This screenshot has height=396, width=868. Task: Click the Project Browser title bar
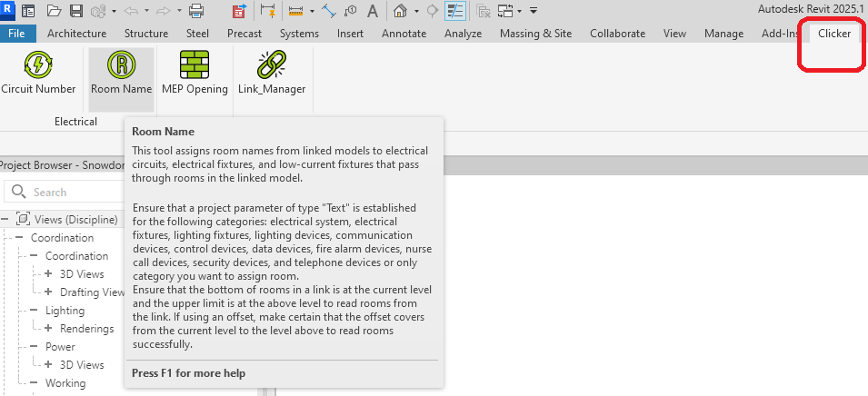pyautogui.click(x=63, y=165)
